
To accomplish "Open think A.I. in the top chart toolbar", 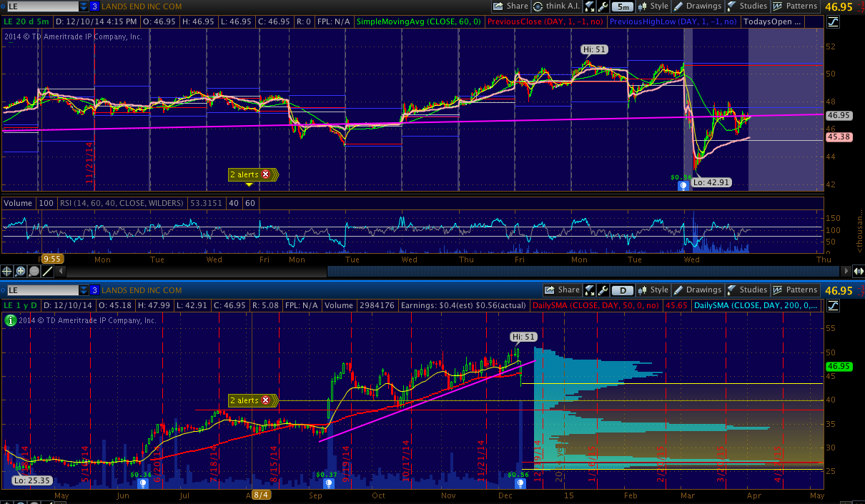I will click(558, 6).
